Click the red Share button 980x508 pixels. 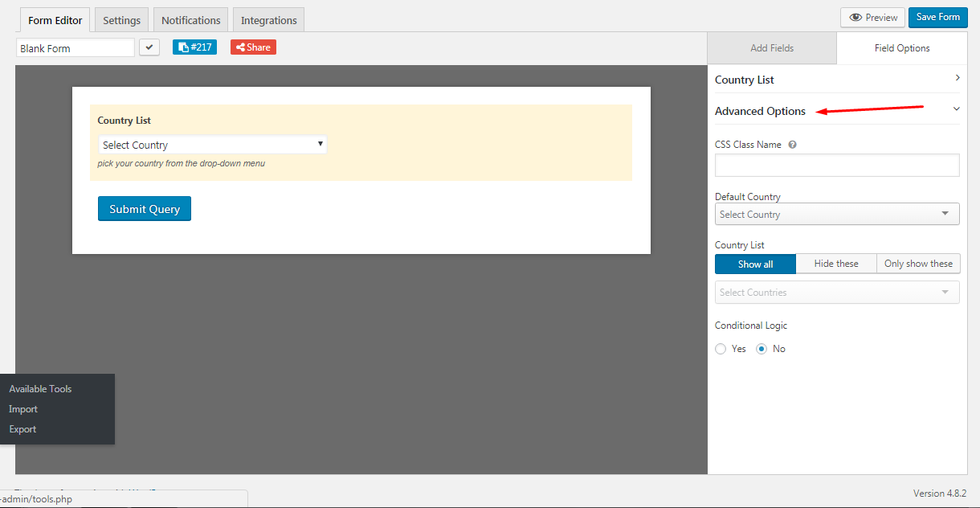253,47
